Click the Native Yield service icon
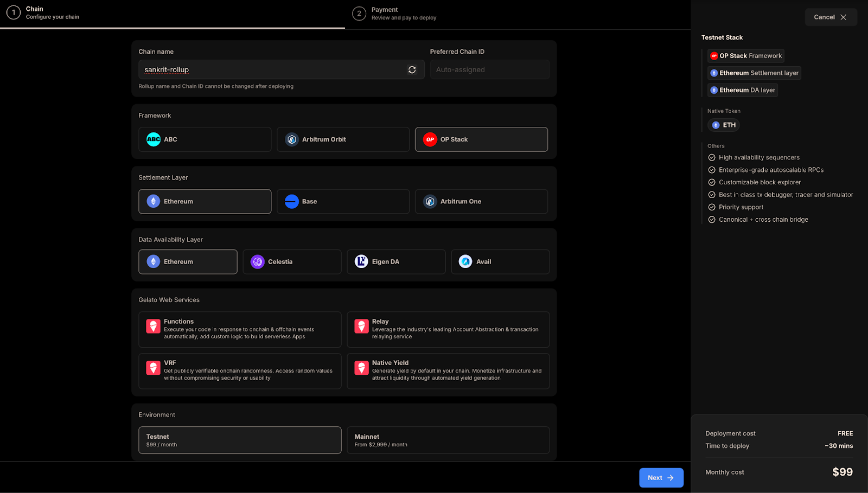Viewport: 868px width, 493px height. click(361, 368)
